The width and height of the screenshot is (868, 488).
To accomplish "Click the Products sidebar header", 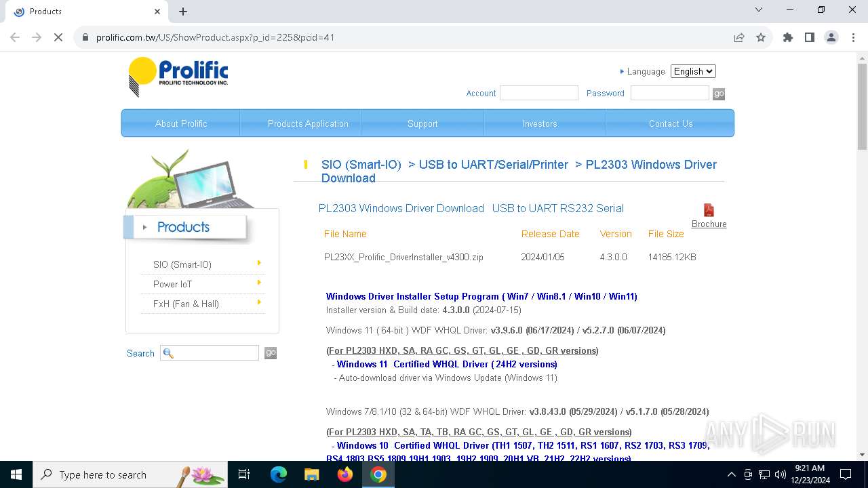I will pyautogui.click(x=184, y=227).
